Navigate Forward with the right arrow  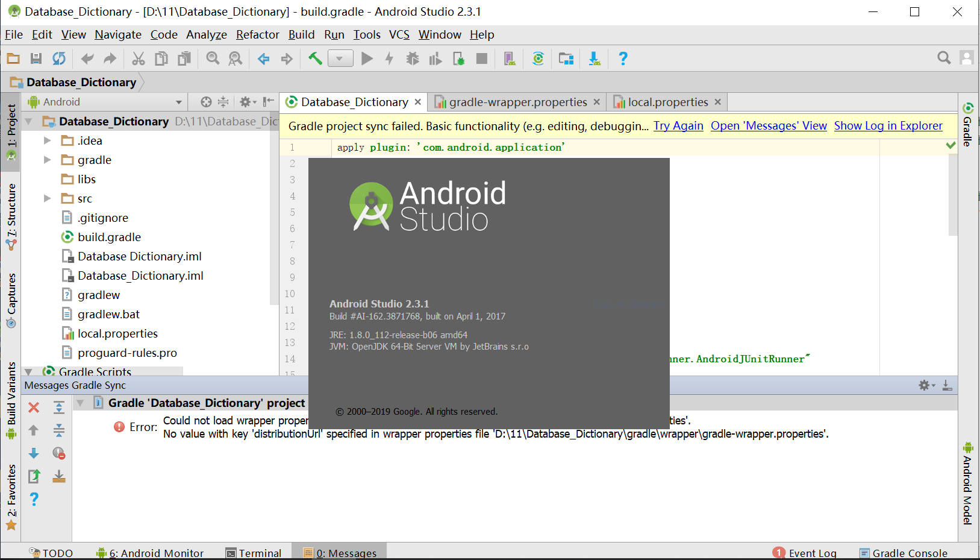287,58
